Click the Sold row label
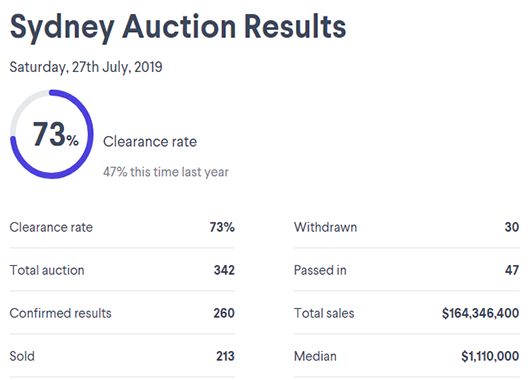 pos(22,356)
